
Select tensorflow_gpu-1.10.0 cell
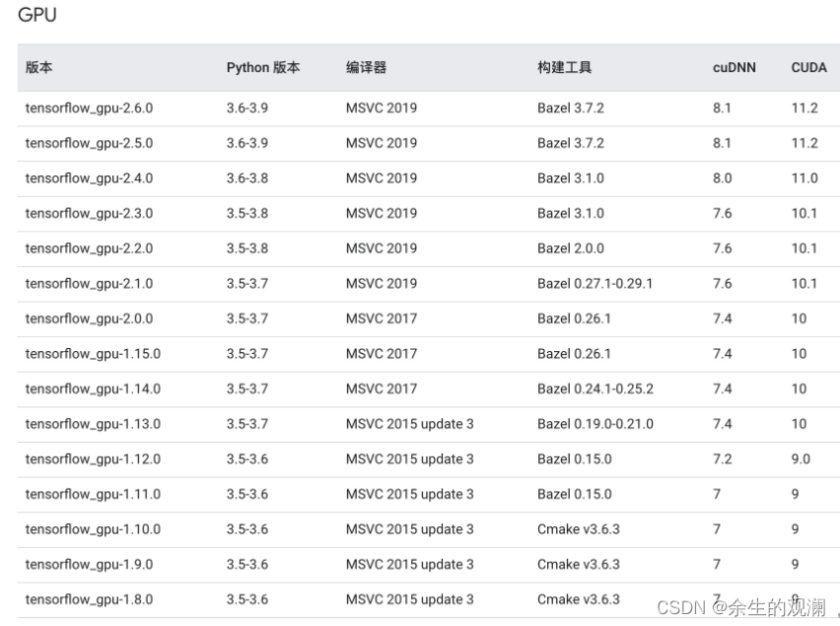(x=93, y=529)
